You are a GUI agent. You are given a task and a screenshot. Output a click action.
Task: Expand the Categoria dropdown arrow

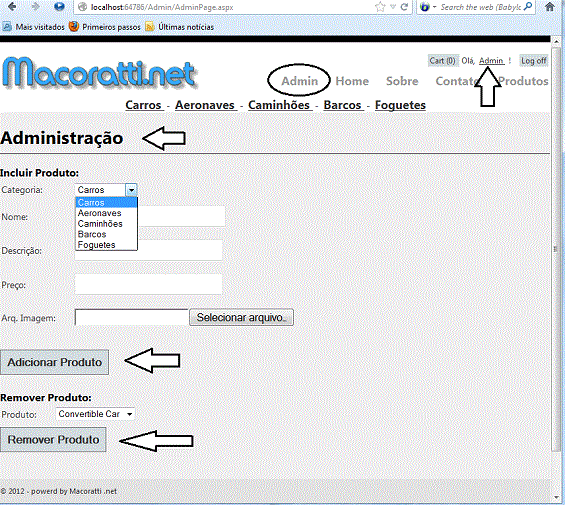pos(131,190)
